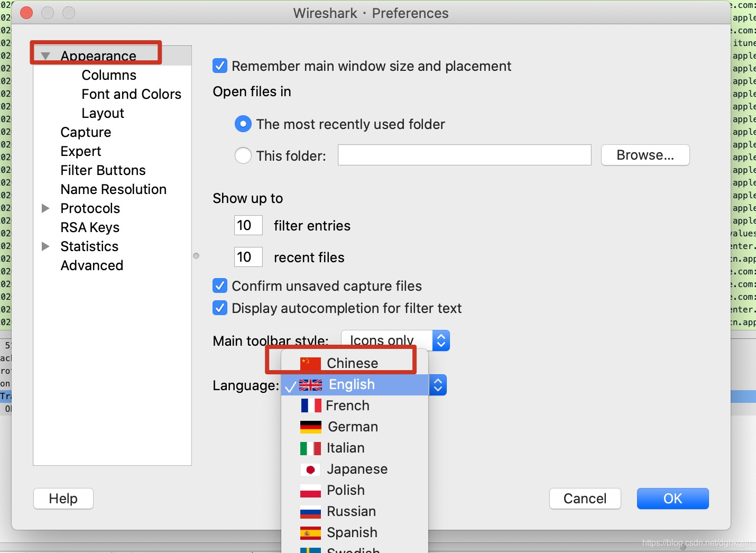Choose Russian from the language list
This screenshot has width=756, height=553.
tap(354, 512)
